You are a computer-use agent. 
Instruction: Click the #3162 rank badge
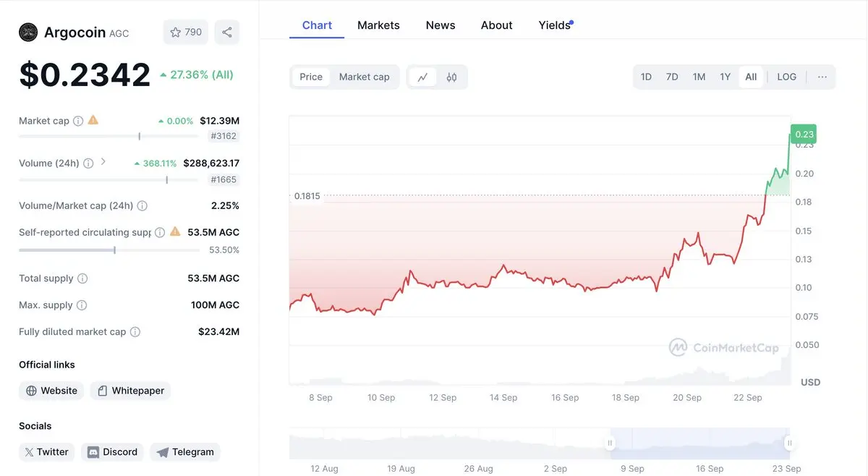click(224, 136)
